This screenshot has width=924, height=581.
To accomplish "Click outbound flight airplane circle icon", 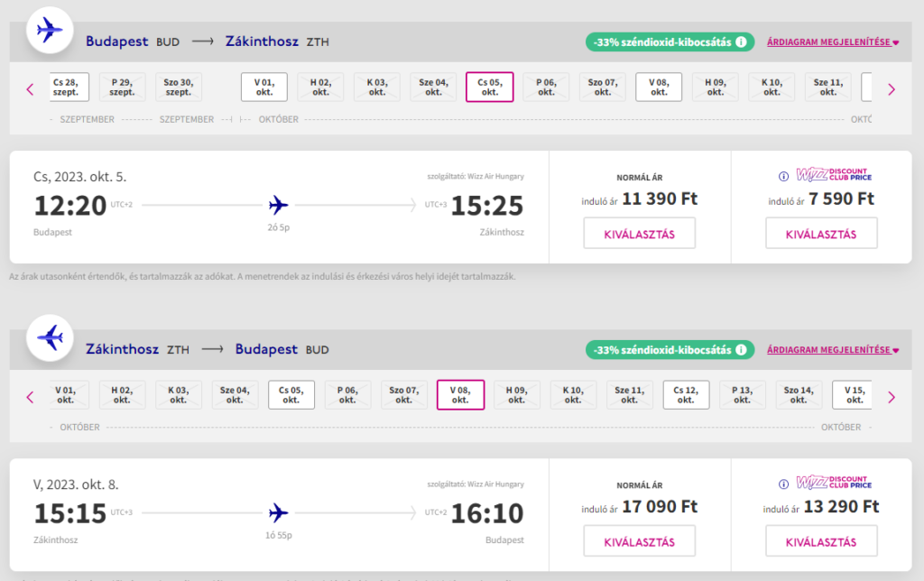I will [x=49, y=31].
